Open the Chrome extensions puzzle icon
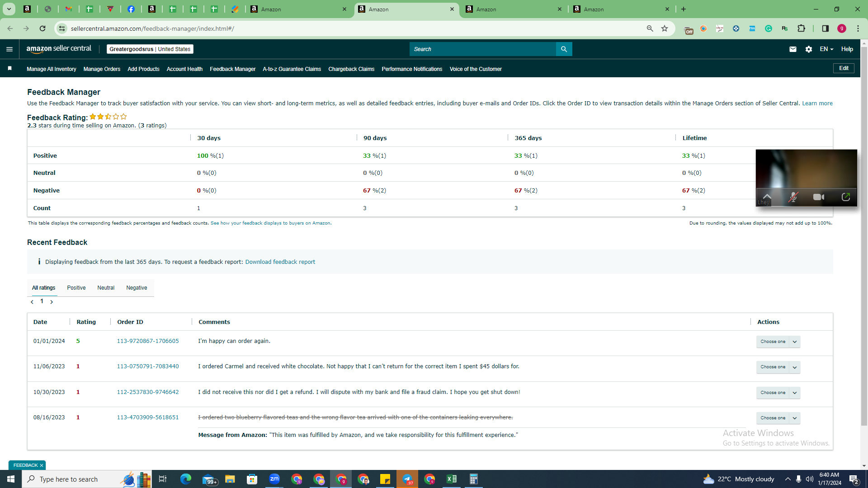The image size is (868, 488). [802, 28]
